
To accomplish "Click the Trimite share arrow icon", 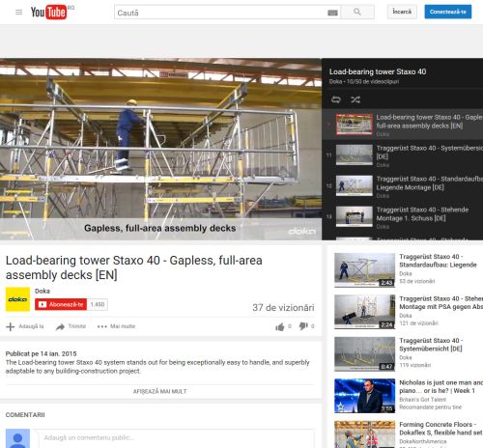I will pyautogui.click(x=60, y=327).
